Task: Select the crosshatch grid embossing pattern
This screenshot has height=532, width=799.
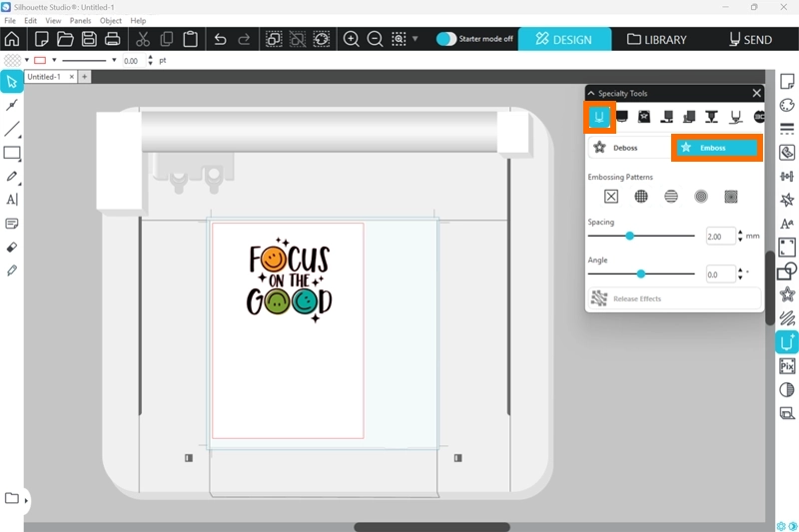Action: [641, 197]
